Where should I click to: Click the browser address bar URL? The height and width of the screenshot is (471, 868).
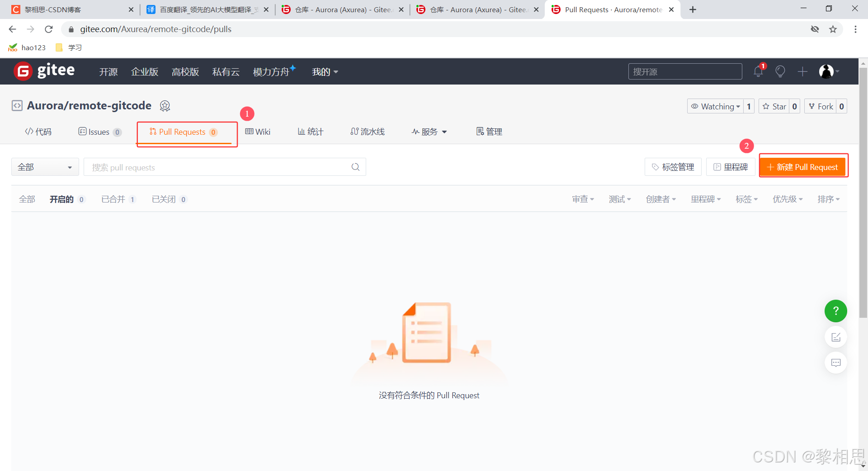pyautogui.click(x=156, y=29)
